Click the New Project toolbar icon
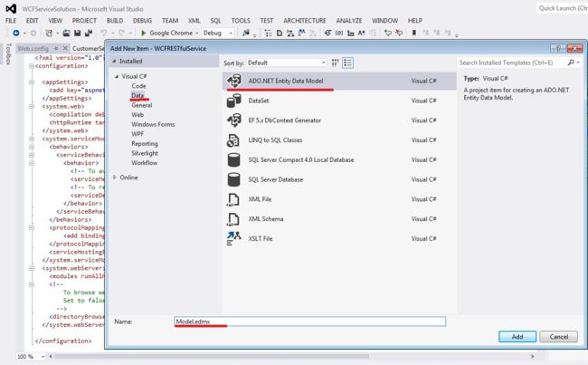The width and height of the screenshot is (588, 365). click(x=49, y=33)
